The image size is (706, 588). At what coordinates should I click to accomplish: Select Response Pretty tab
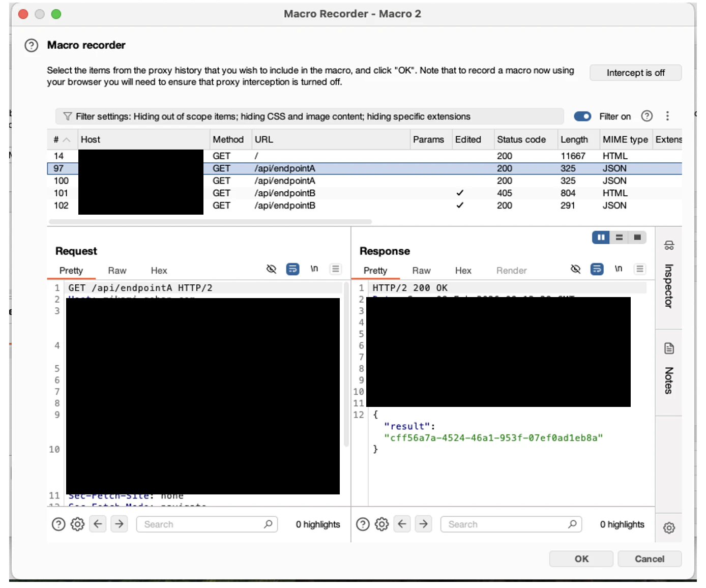tap(375, 271)
